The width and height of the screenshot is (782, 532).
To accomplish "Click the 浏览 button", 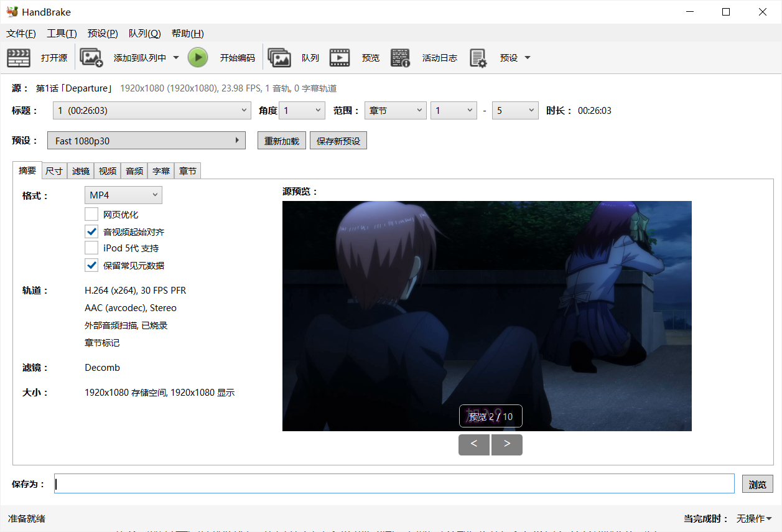I will pyautogui.click(x=758, y=484).
